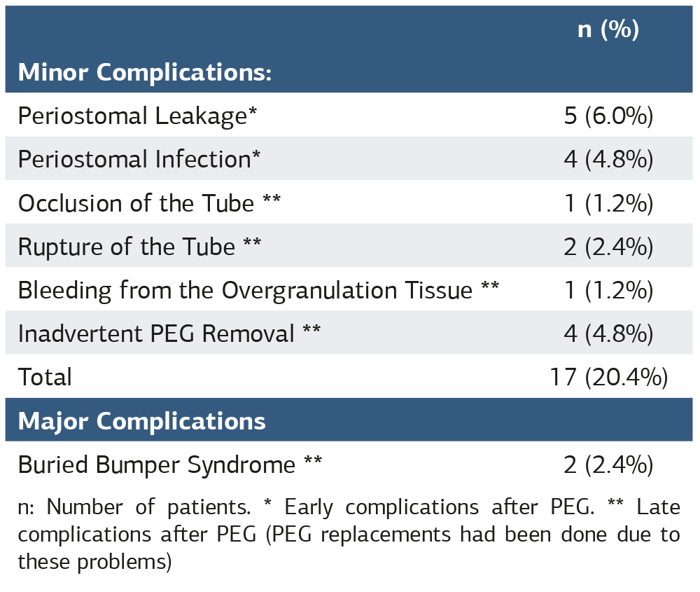Select the Periostomal Infection value "4 (4.8%)"
Viewport: 700px width, 592px height.
click(x=608, y=159)
